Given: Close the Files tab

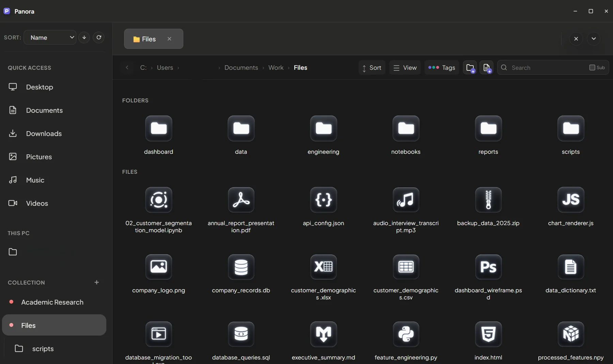Looking at the screenshot, I should 169,39.
